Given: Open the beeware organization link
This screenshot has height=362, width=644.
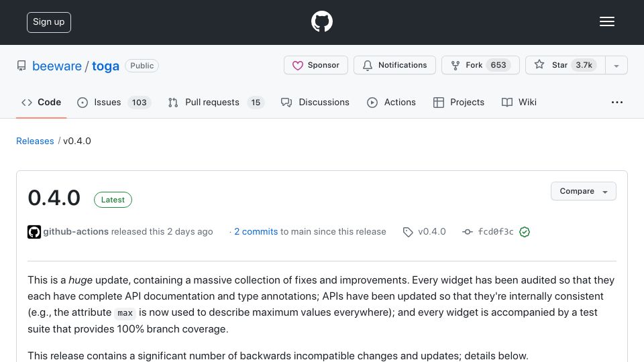Looking at the screenshot, I should [56, 66].
